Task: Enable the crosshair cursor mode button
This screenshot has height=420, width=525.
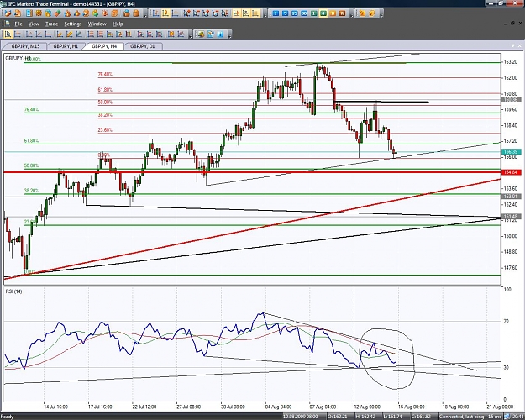Action: pos(18,34)
